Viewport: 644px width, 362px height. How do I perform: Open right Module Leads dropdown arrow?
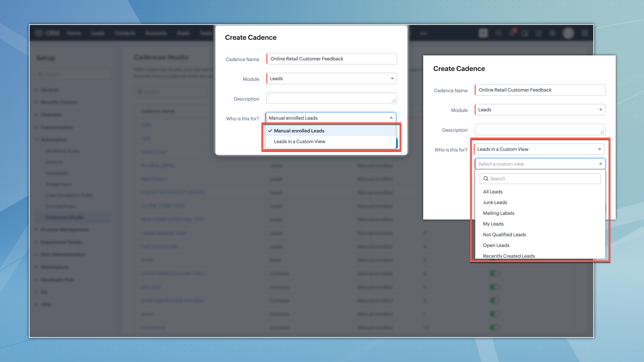(600, 110)
